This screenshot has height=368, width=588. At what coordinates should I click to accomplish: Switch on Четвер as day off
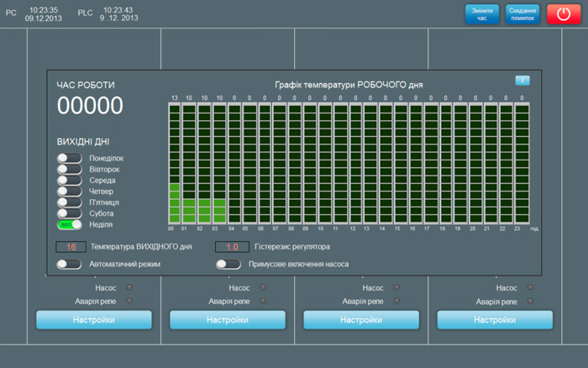(69, 191)
